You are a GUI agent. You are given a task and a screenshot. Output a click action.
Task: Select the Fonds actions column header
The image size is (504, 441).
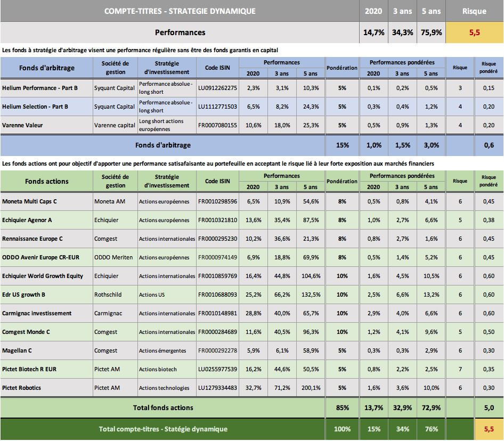46,181
